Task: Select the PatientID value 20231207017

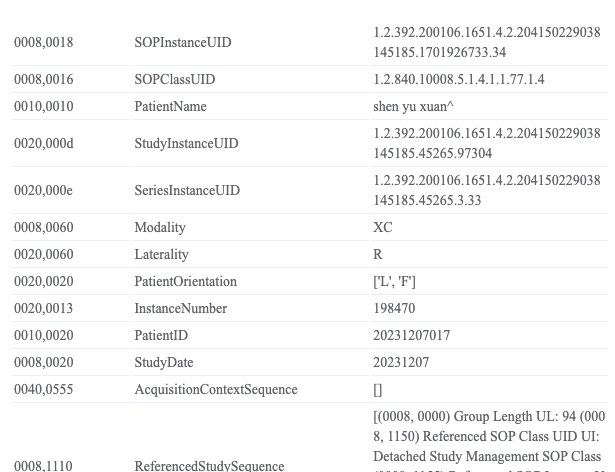Action: click(x=411, y=336)
